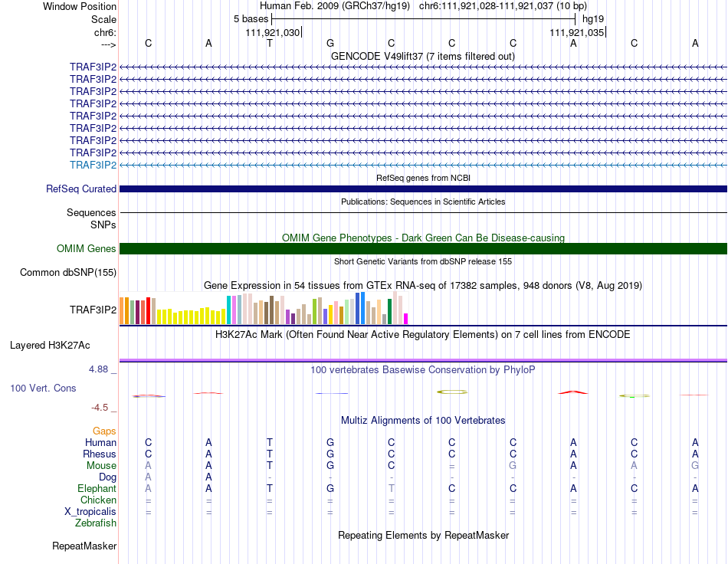The width and height of the screenshot is (728, 564).
Task: Open the RefSeq genes from NCBI title
Action: click(423, 178)
